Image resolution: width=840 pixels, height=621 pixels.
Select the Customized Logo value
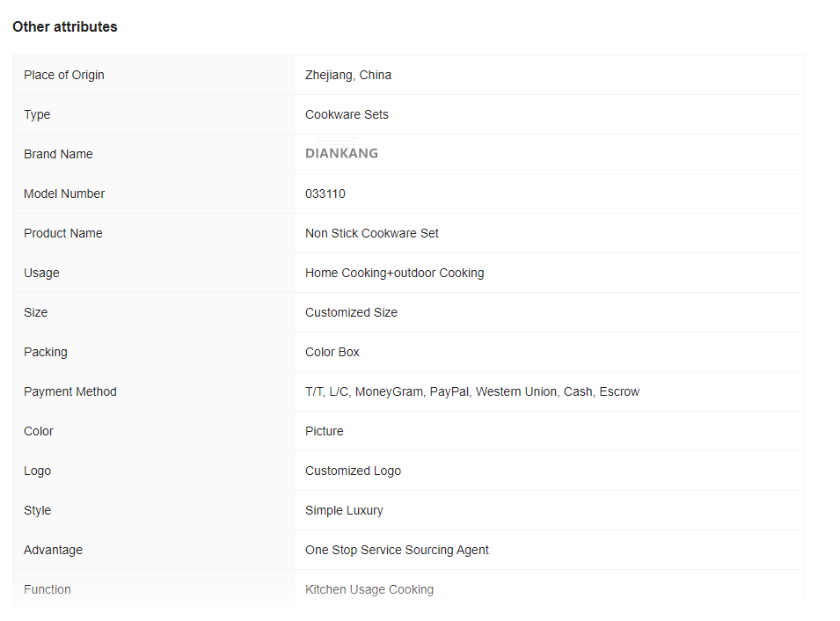tap(353, 471)
